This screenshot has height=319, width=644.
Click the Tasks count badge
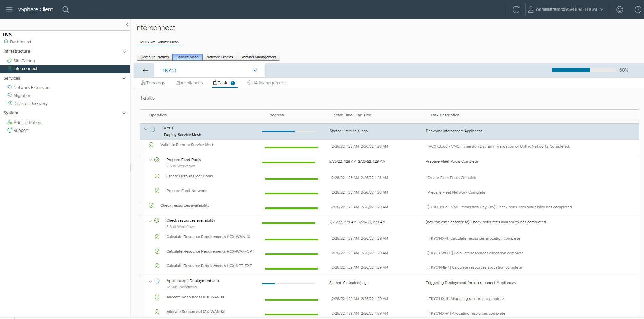[x=233, y=83]
